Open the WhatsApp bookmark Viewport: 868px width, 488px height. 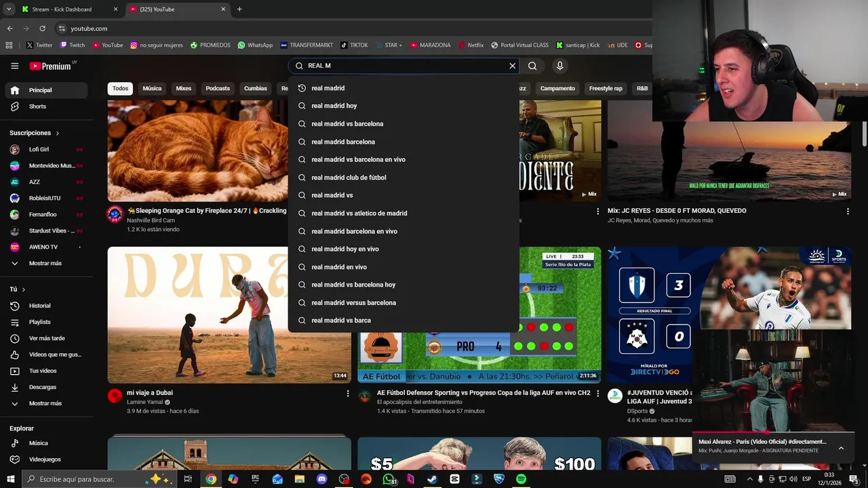click(255, 45)
